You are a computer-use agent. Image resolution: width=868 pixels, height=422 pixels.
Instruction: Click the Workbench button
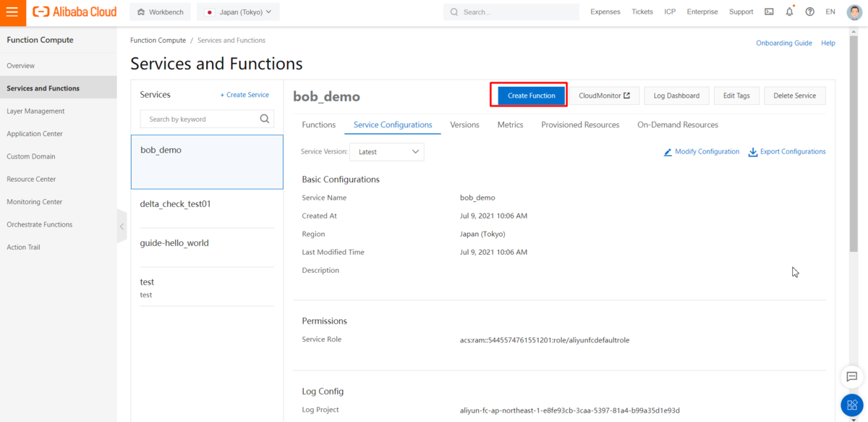pos(161,12)
